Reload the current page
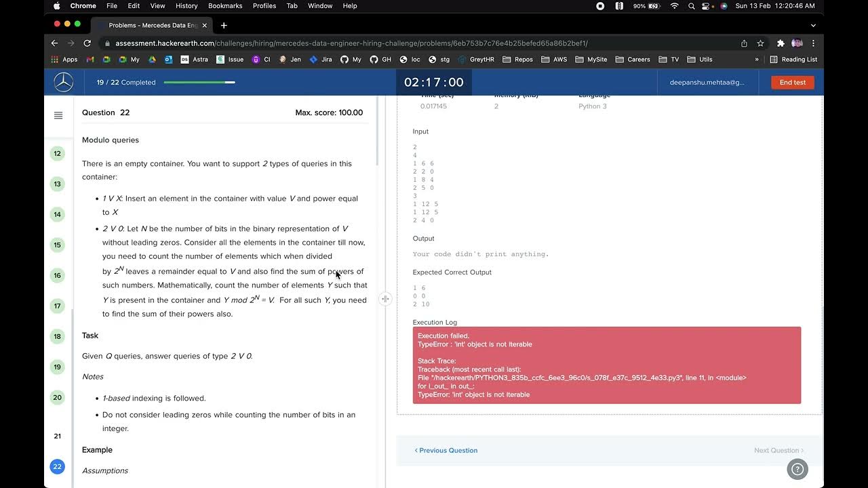 pos(89,43)
